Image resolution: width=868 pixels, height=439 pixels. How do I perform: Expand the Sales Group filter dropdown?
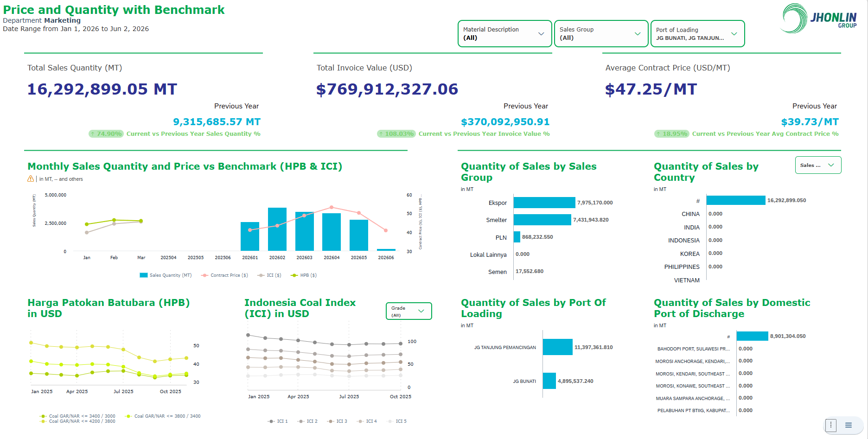pos(601,33)
